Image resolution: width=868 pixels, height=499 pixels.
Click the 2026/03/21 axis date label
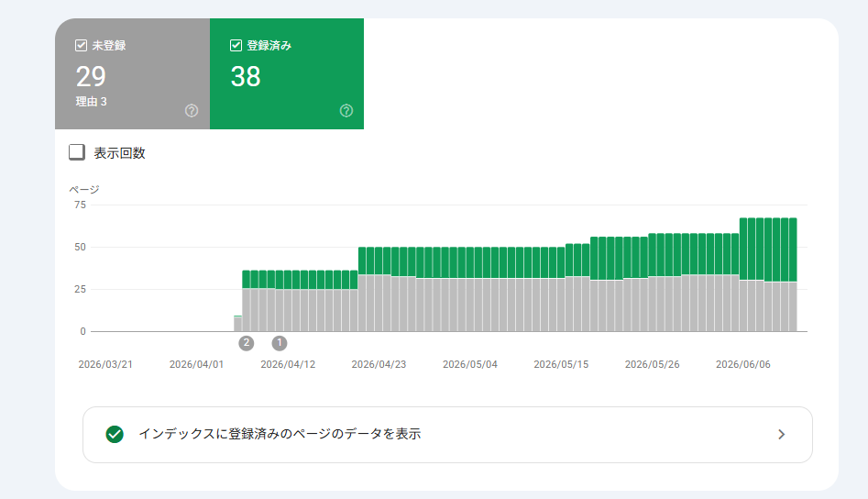pyautogui.click(x=105, y=364)
